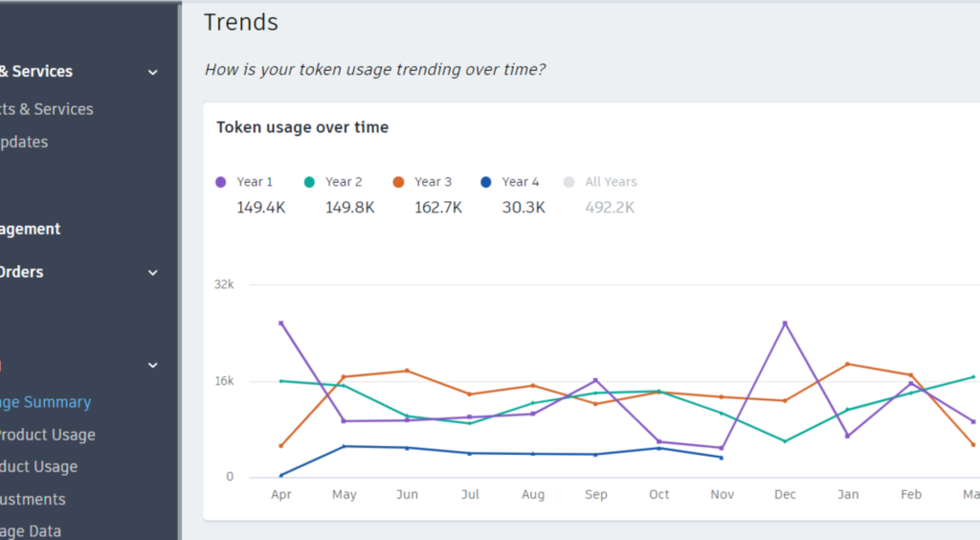This screenshot has height=540, width=980.
Task: Toggle the Year 3 orange legend dot
Action: coord(398,182)
